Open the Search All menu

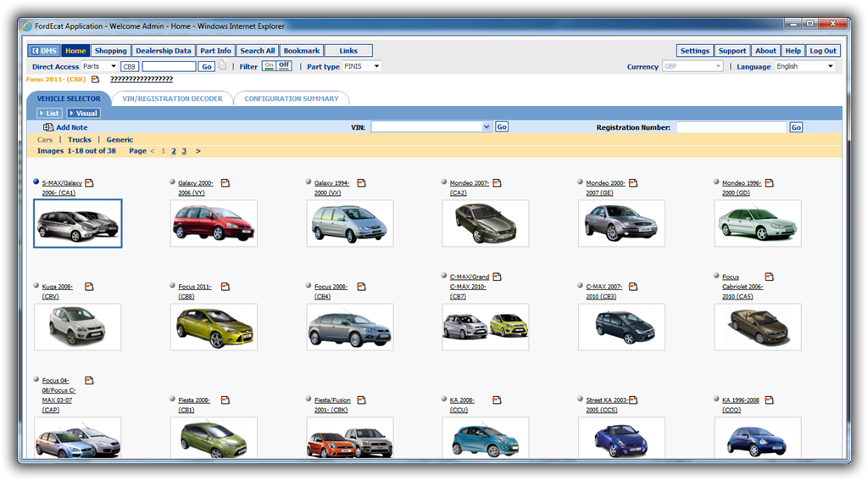click(258, 50)
